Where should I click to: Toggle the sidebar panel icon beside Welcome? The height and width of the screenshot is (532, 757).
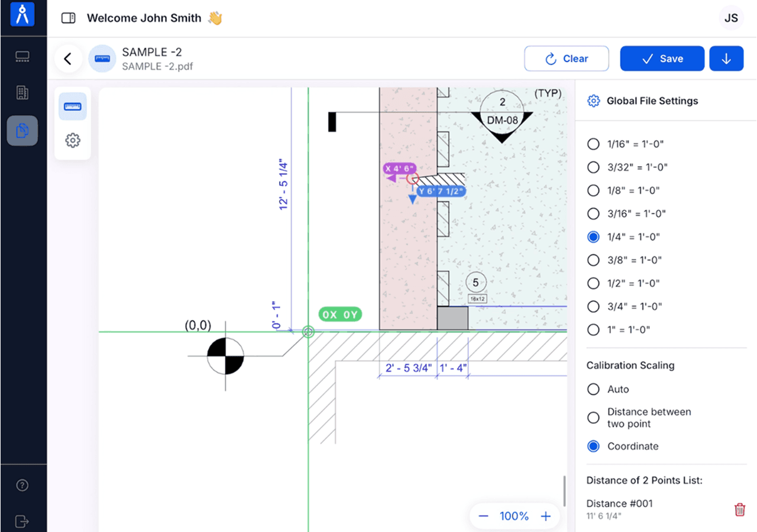click(x=69, y=18)
